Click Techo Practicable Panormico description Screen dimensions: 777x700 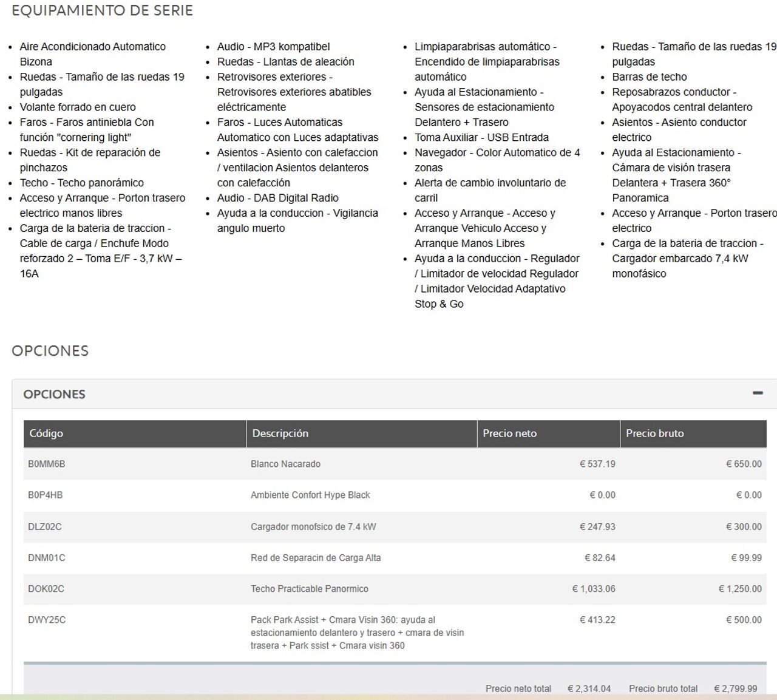(x=310, y=589)
